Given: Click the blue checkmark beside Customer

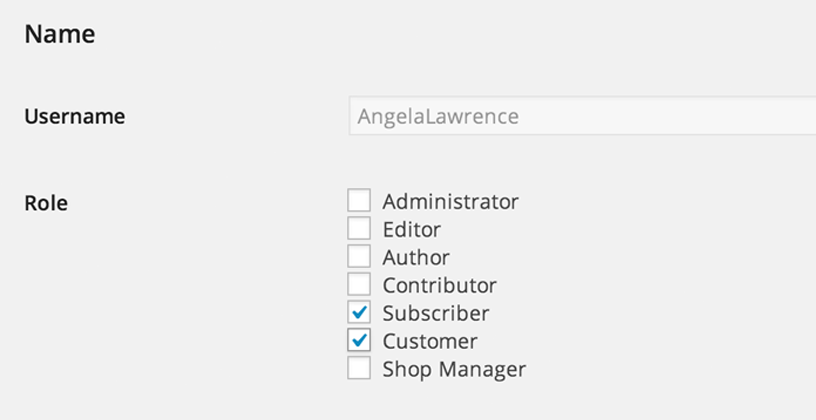Looking at the screenshot, I should coord(359,340).
